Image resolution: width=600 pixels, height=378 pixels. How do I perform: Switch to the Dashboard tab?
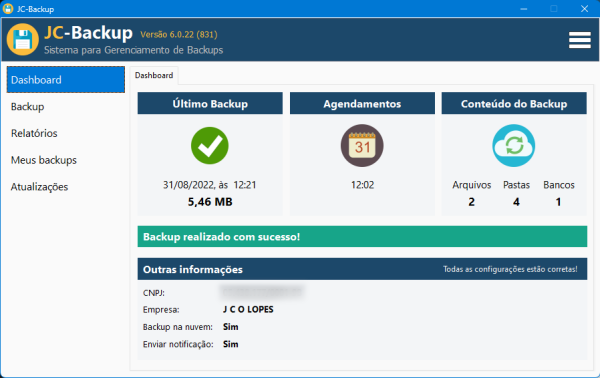[x=154, y=75]
